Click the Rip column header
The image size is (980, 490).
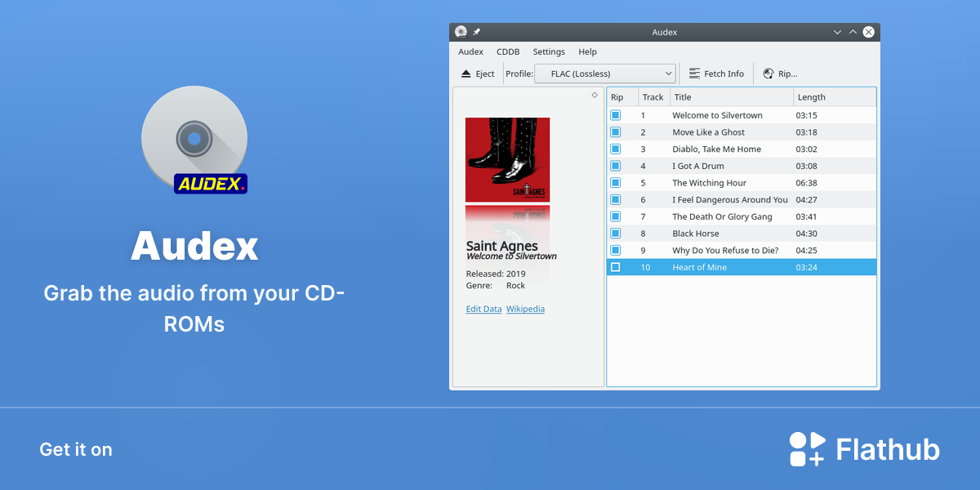(x=622, y=97)
